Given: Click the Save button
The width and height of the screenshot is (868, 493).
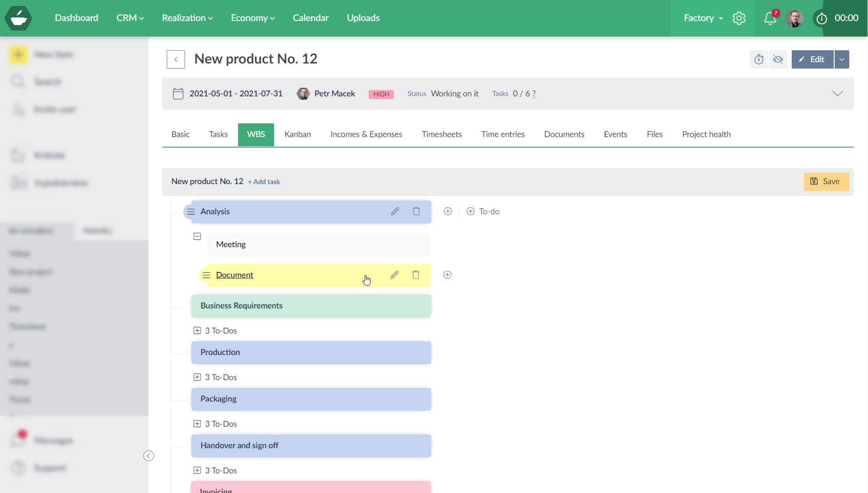Looking at the screenshot, I should [826, 181].
